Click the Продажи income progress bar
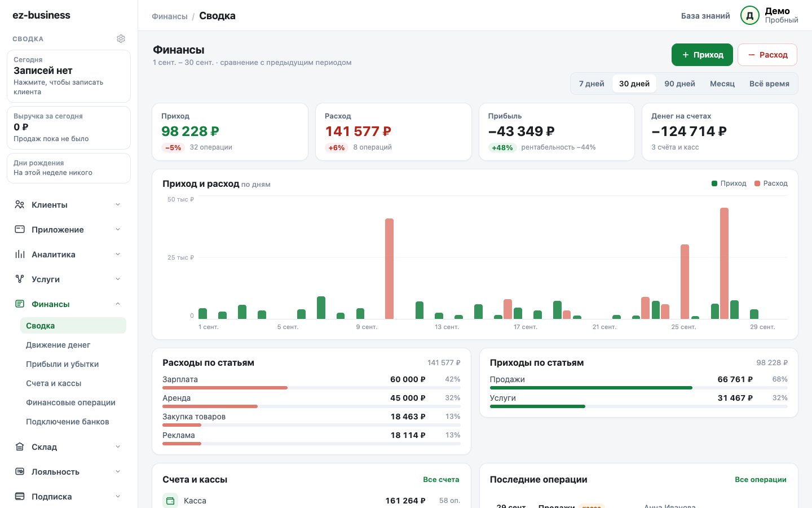The image size is (812, 508). click(x=638, y=388)
